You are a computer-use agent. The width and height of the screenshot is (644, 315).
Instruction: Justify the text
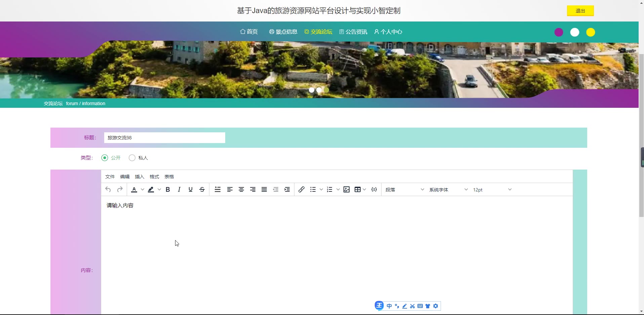264,190
